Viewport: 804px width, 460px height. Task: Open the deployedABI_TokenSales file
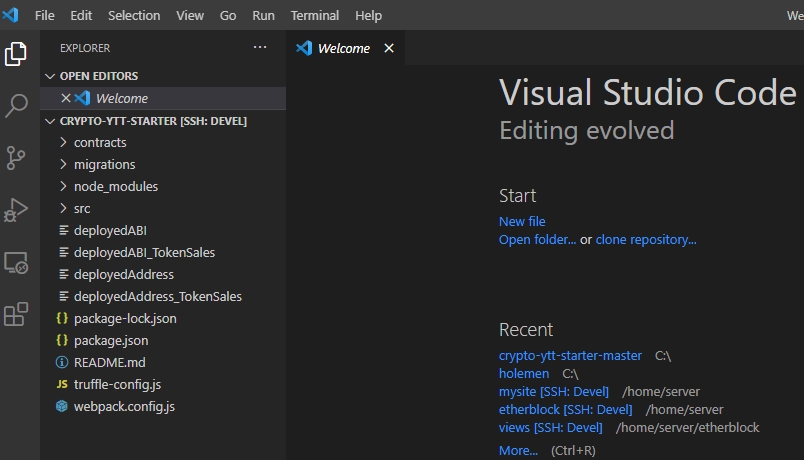pyautogui.click(x=163, y=252)
